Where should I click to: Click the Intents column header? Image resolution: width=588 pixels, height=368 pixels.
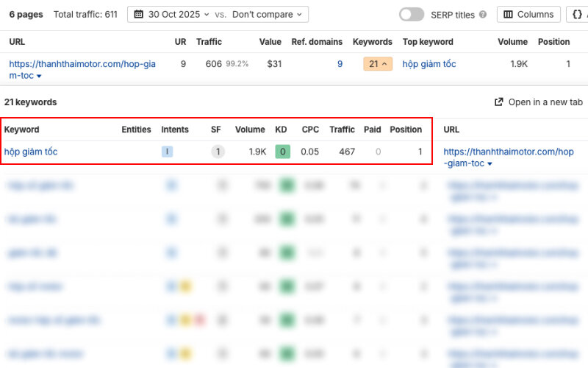[x=175, y=130]
